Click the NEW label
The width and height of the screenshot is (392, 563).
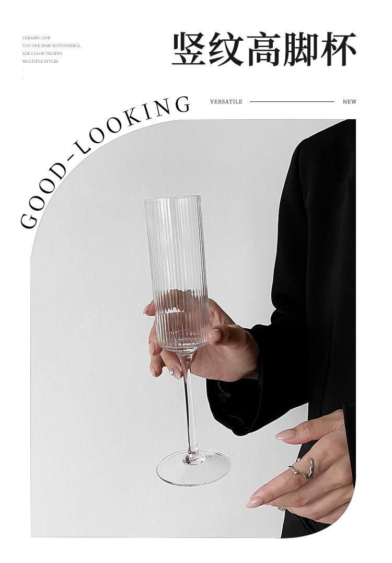(349, 102)
